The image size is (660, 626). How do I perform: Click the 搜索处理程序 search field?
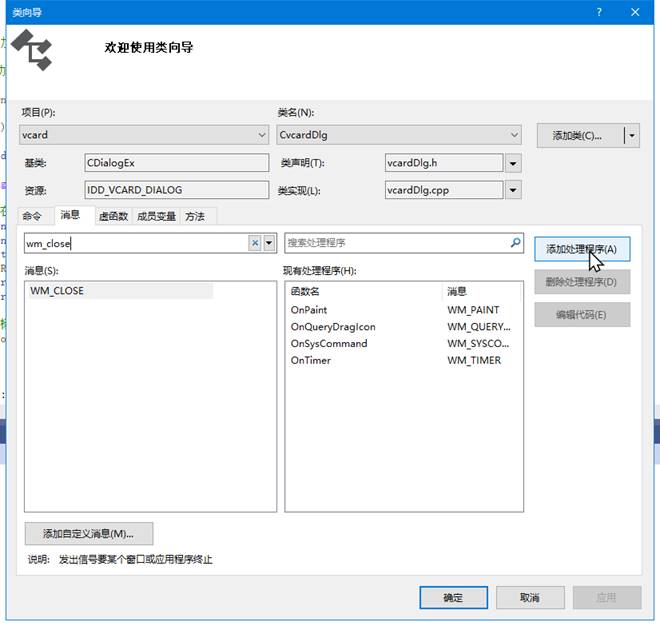[x=396, y=243]
